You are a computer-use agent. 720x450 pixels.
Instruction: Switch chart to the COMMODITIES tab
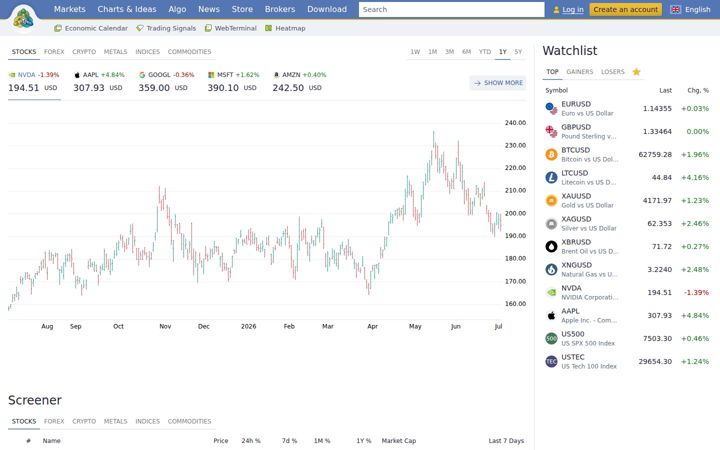pyautogui.click(x=189, y=52)
